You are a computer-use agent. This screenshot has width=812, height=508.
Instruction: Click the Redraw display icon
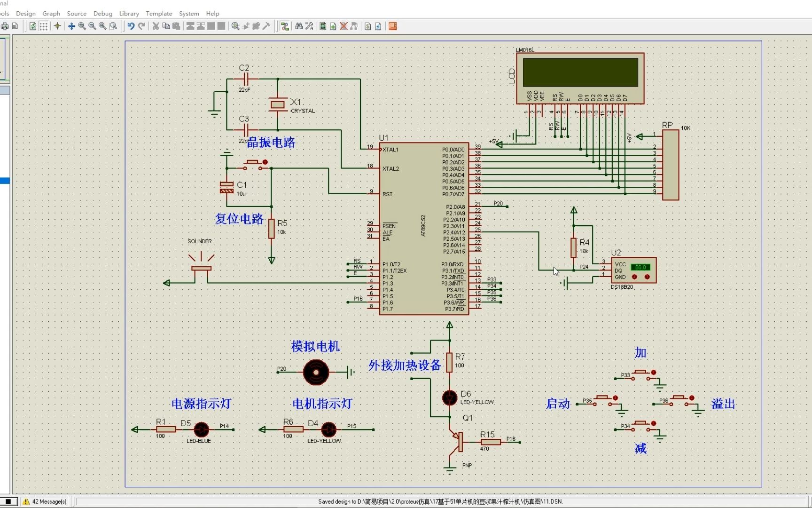33,26
